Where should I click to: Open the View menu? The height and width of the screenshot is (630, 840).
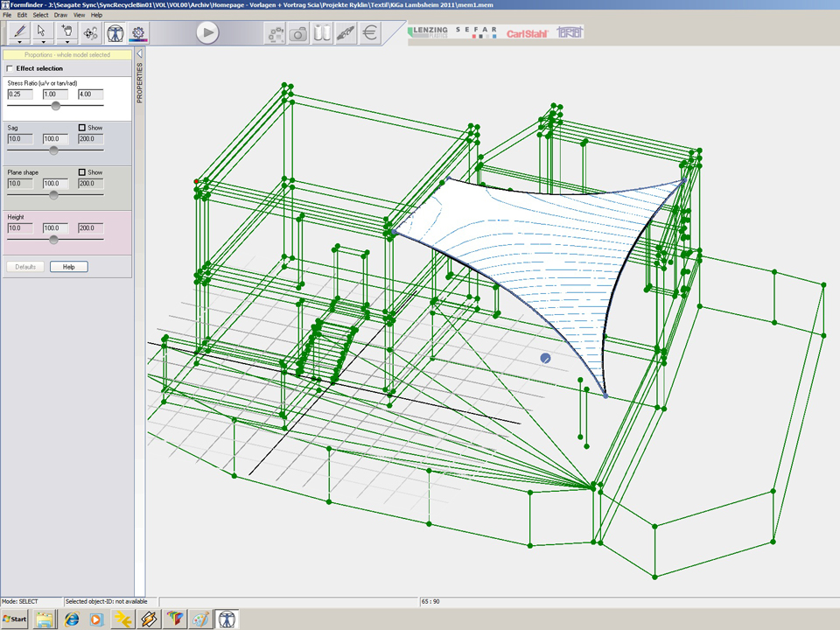coord(79,15)
